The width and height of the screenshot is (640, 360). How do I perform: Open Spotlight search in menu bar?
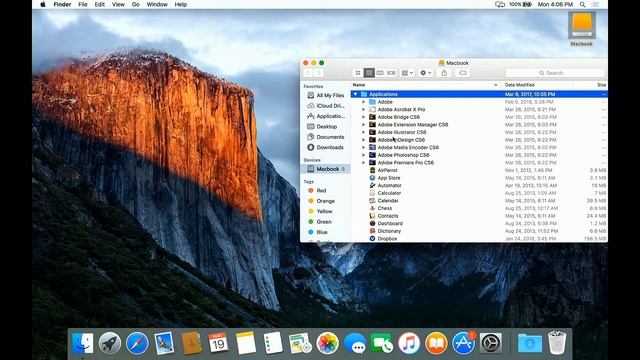pos(582,4)
